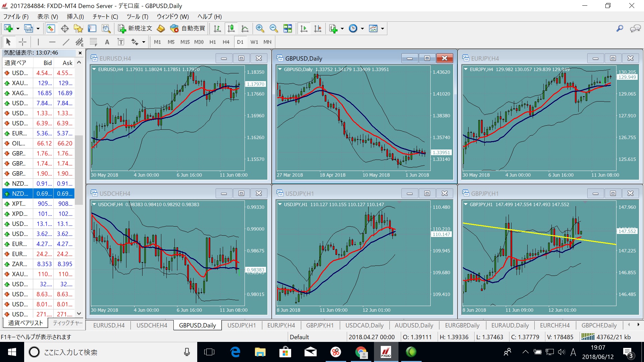Open chart templates icon

(373, 28)
